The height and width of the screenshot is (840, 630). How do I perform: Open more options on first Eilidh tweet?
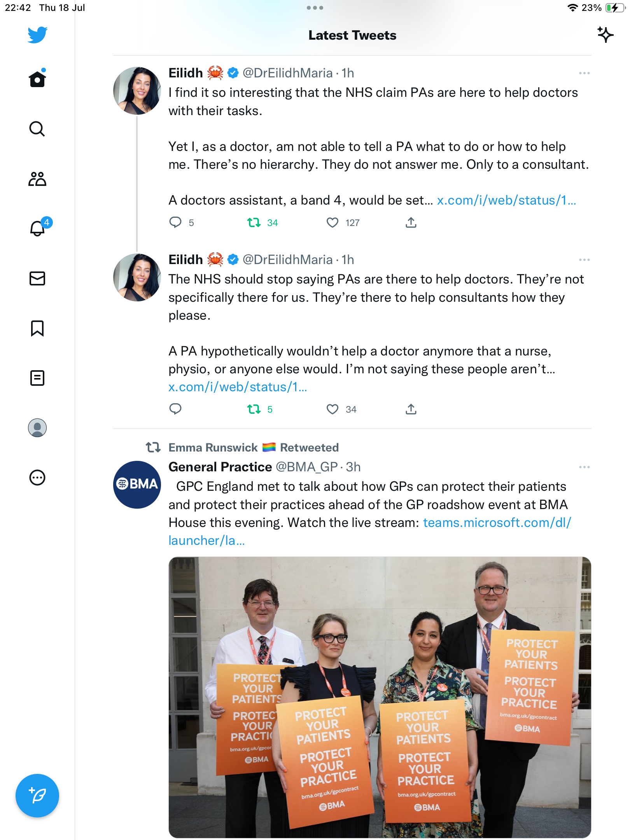[x=584, y=73]
